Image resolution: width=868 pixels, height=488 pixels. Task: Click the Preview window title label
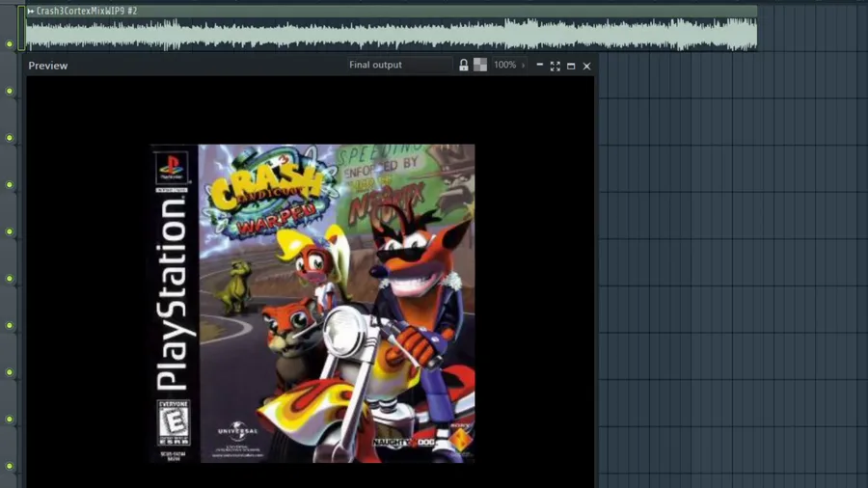(48, 66)
